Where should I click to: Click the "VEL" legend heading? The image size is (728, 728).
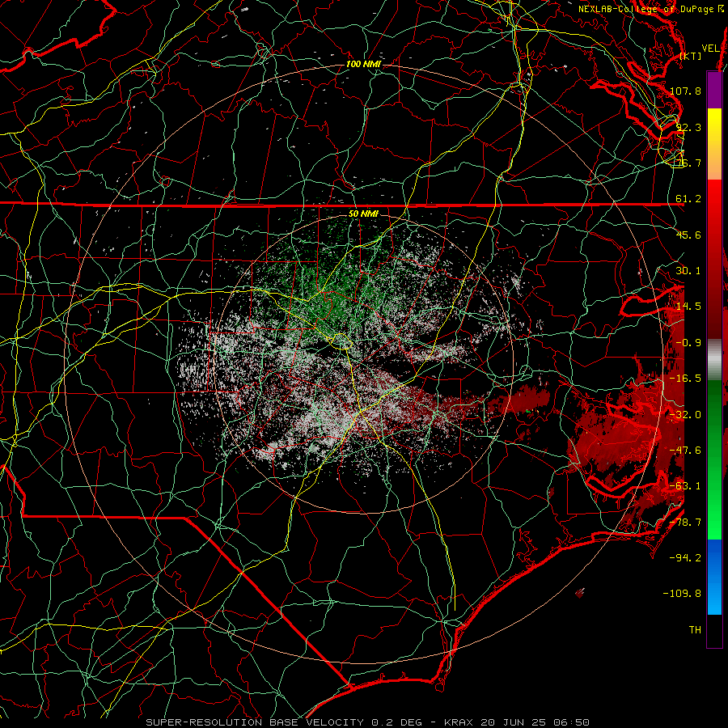(x=711, y=49)
